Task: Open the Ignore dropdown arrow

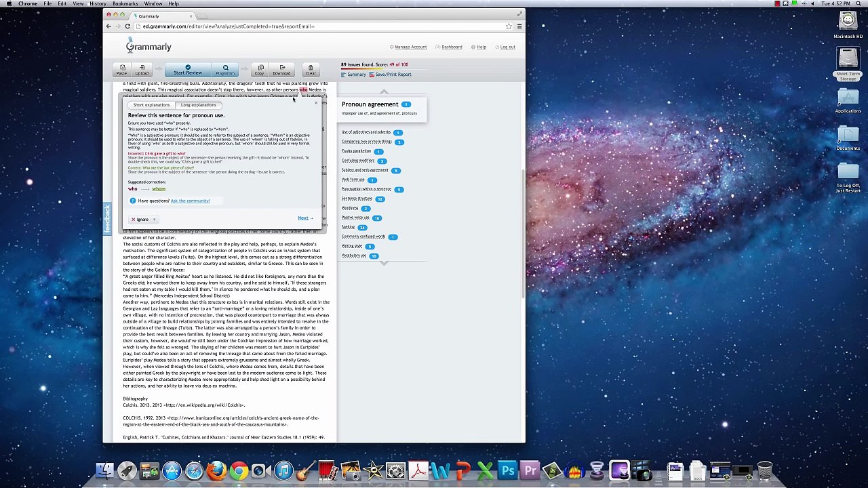Action: (x=155, y=220)
